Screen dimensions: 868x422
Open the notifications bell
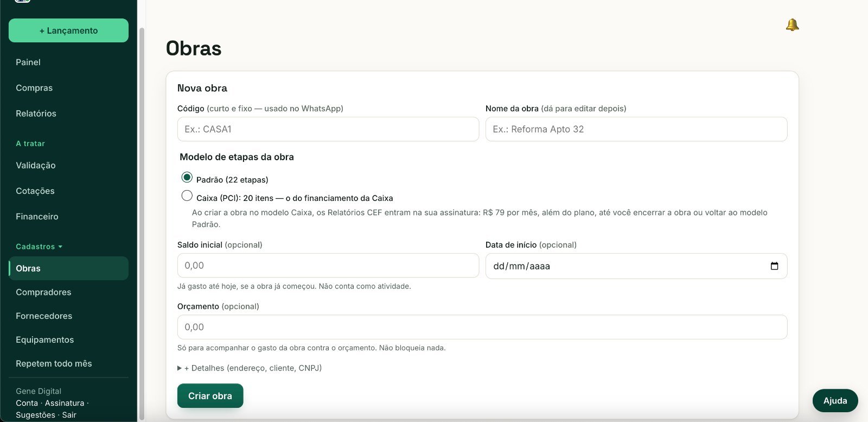[x=792, y=24]
